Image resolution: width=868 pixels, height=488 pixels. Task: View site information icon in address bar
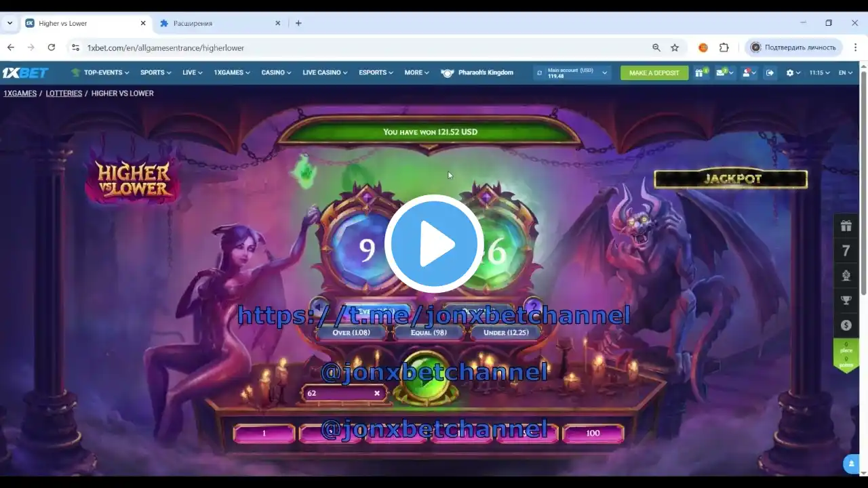(x=75, y=47)
